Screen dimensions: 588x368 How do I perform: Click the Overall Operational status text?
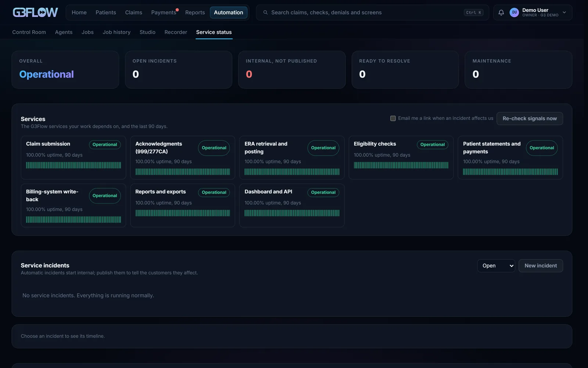47,74
